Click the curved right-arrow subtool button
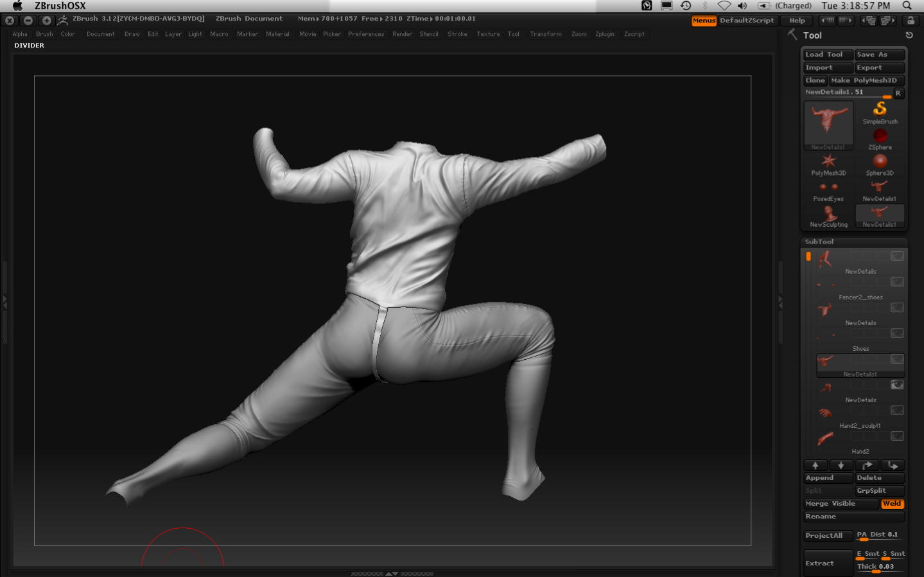 (867, 465)
